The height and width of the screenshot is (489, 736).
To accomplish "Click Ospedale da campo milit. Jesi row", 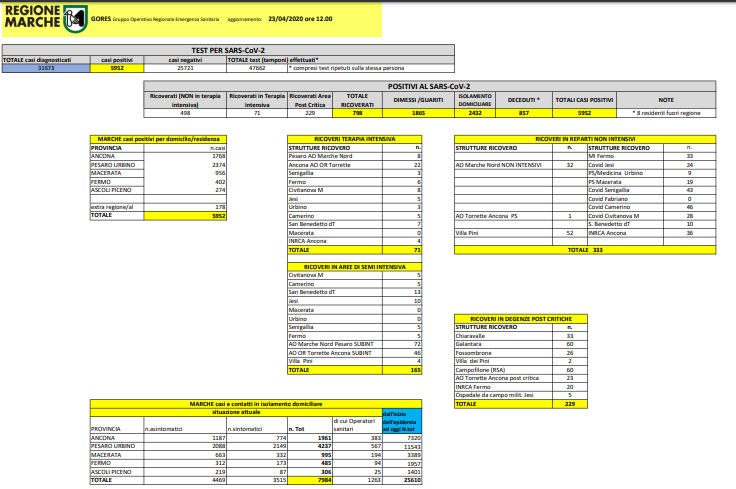I will tap(521, 395).
